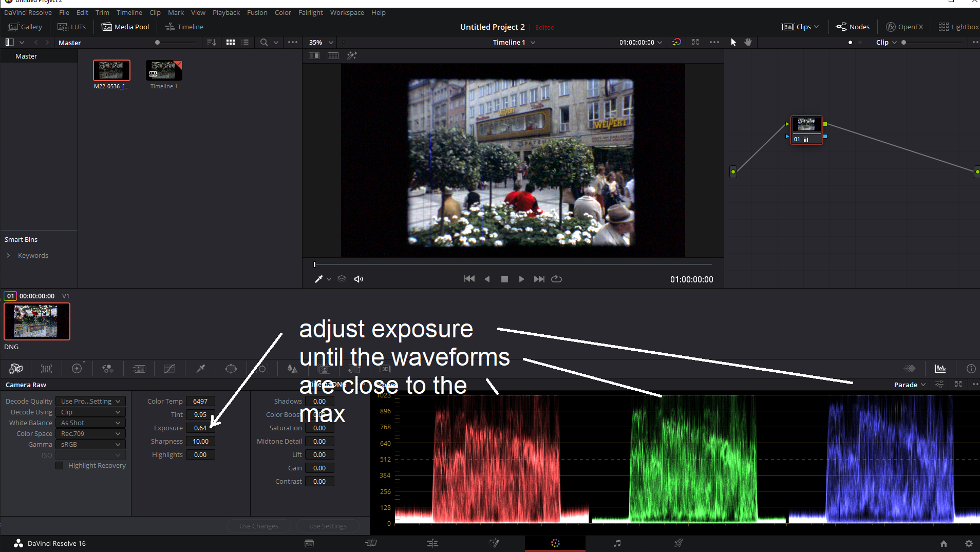Open the OpenFX panel
Image resolution: width=980 pixels, height=552 pixels.
point(904,27)
